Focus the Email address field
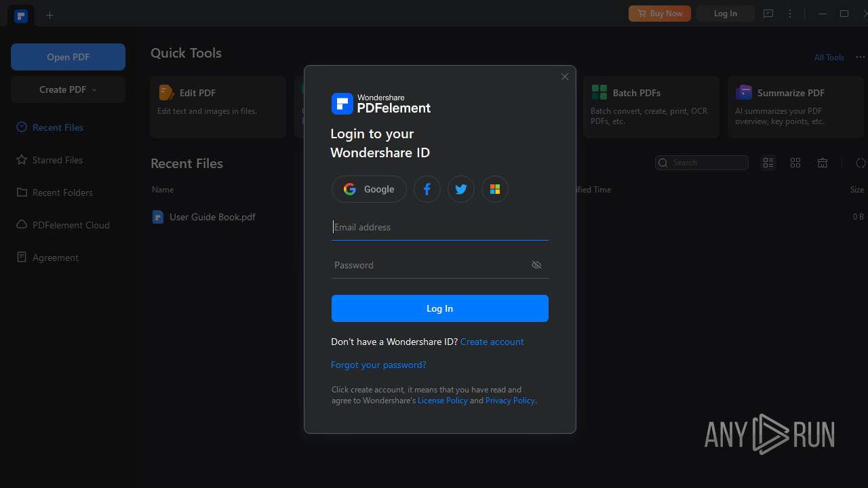The image size is (868, 488). [439, 227]
